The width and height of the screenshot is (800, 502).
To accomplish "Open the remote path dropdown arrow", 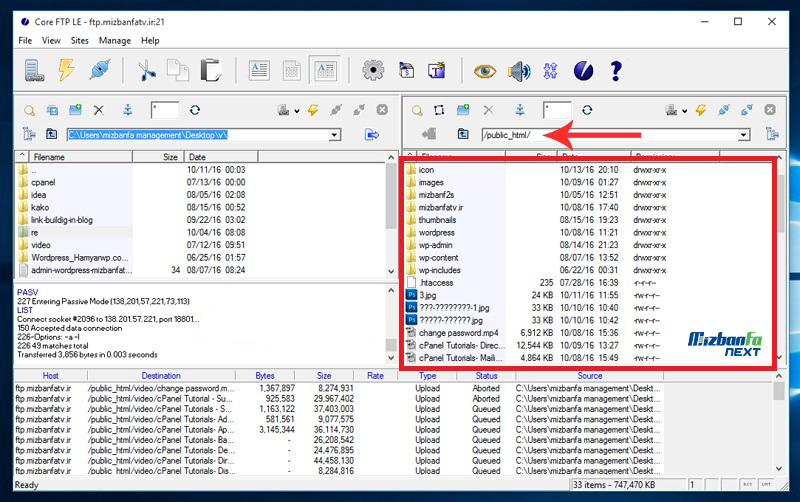I will click(x=744, y=135).
